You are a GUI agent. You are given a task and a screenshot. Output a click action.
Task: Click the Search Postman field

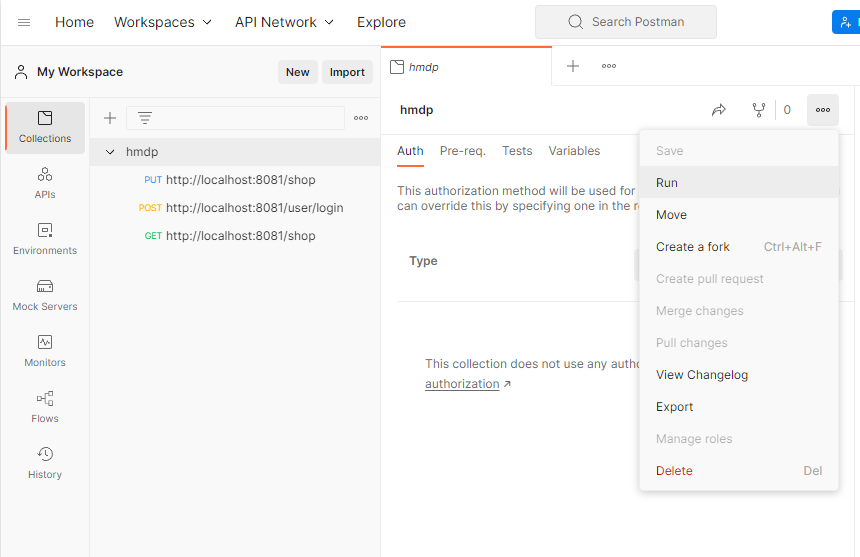[x=626, y=22]
